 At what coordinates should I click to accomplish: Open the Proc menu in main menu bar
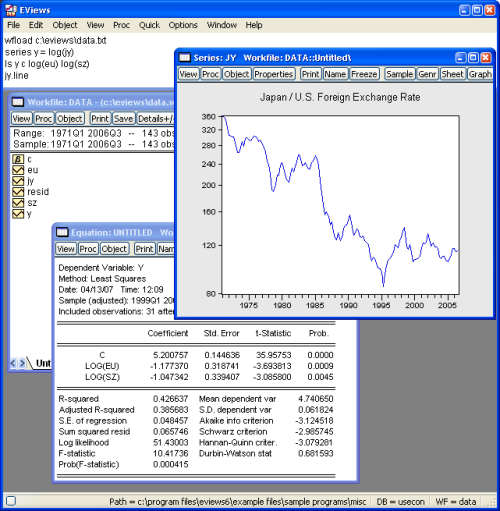tap(121, 25)
